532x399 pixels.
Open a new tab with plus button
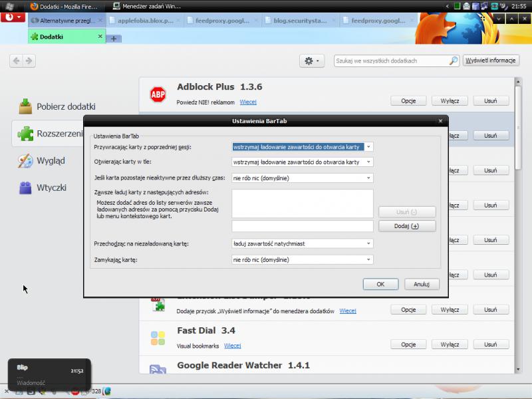pyautogui.click(x=114, y=39)
